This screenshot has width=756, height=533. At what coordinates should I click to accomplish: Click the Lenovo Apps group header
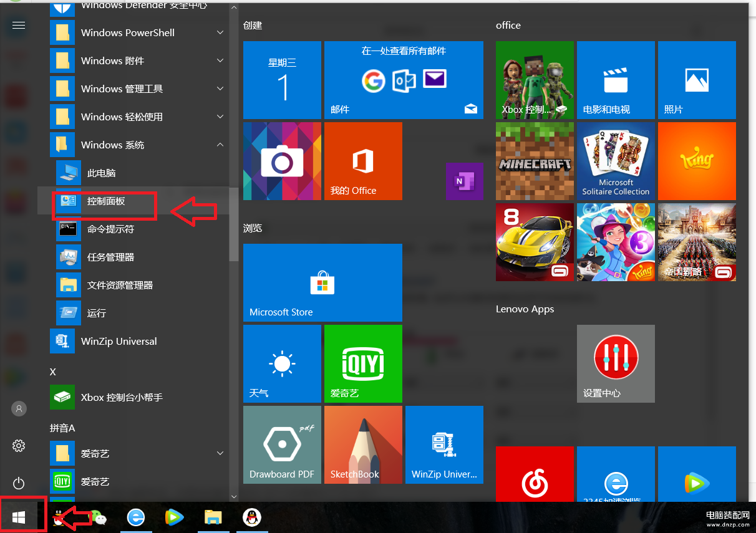pos(525,309)
